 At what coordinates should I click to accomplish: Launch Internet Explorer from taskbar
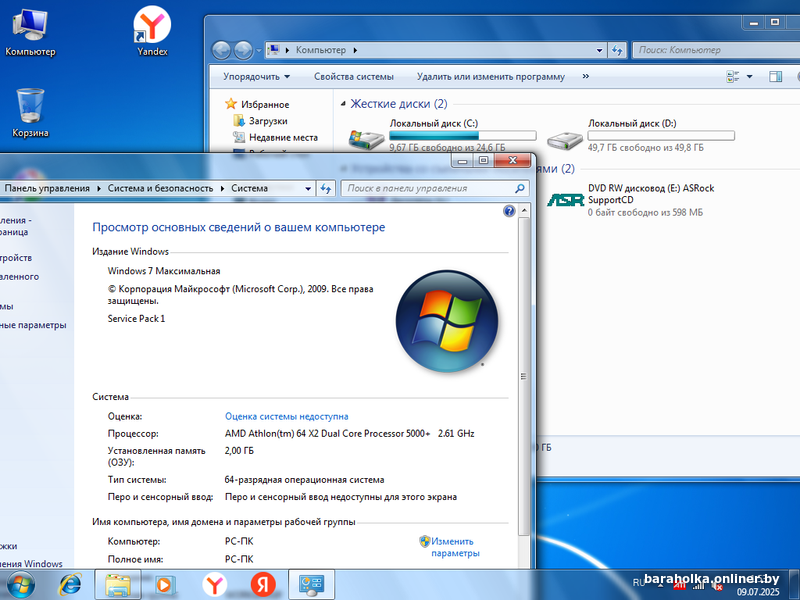click(69, 585)
